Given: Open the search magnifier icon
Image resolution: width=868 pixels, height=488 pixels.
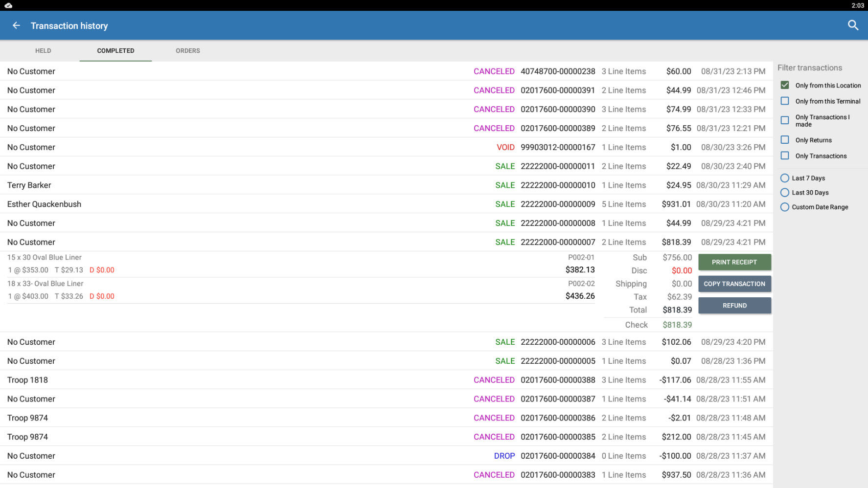Looking at the screenshot, I should pyautogui.click(x=853, y=25).
